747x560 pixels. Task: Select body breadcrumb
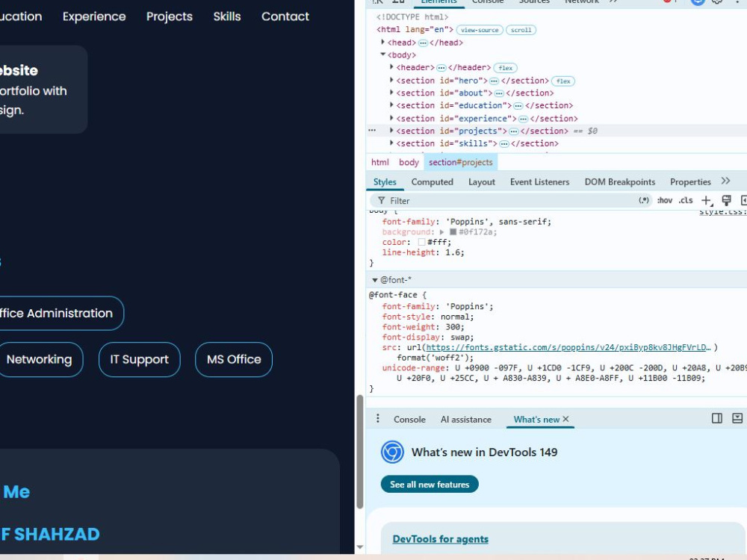(409, 162)
